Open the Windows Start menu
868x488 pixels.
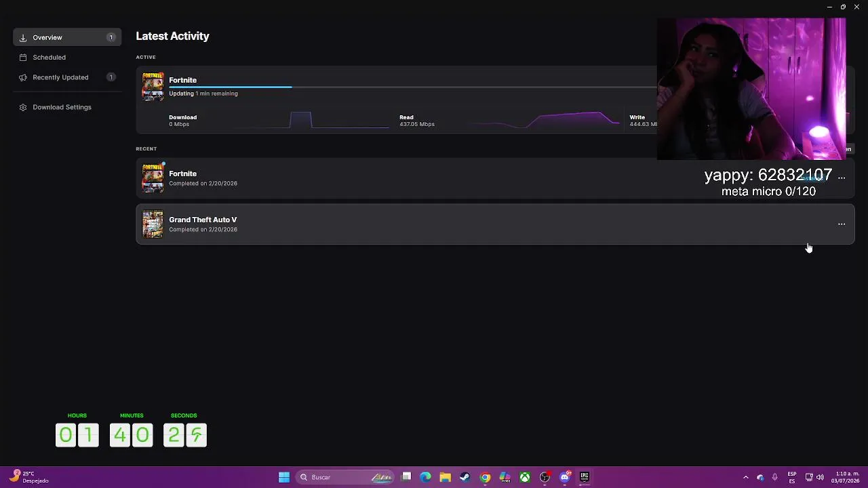click(284, 477)
